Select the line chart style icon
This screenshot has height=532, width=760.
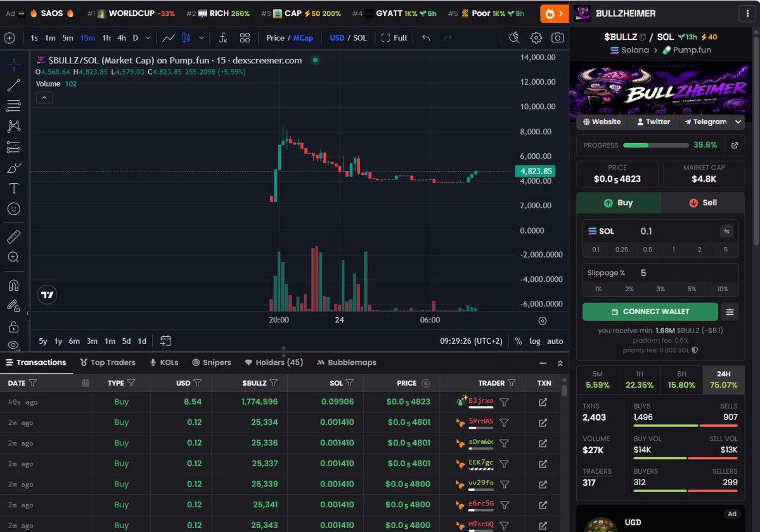(x=169, y=38)
